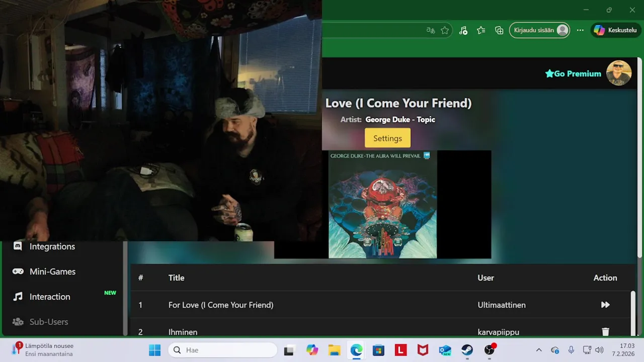The width and height of the screenshot is (644, 362).
Task: Open Edge's three-dot settings menu
Action: 580,30
